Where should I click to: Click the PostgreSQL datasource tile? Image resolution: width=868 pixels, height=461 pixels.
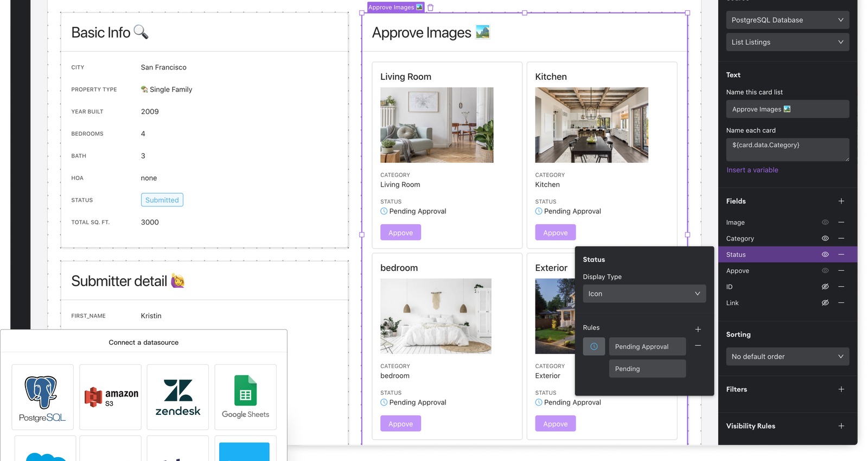pyautogui.click(x=42, y=397)
